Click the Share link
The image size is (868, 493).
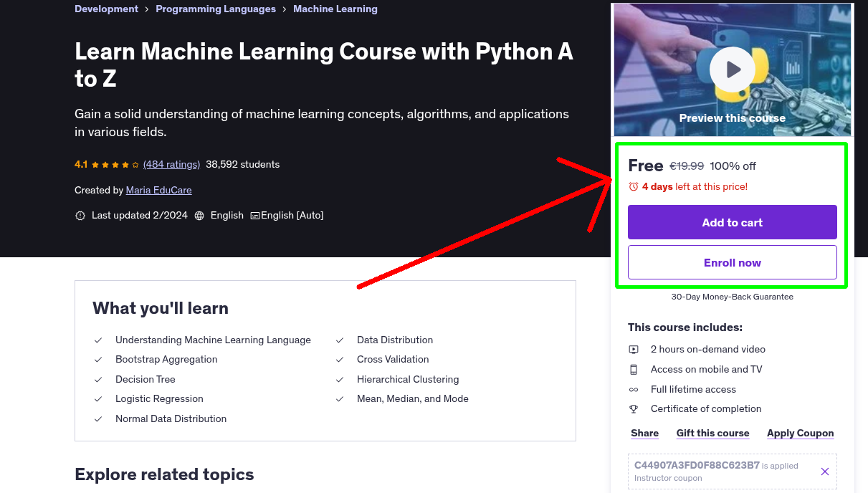point(644,433)
